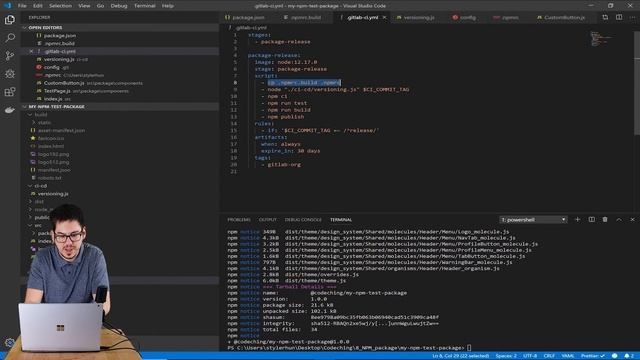
Task: Open the File menu
Action: click(x=22, y=6)
